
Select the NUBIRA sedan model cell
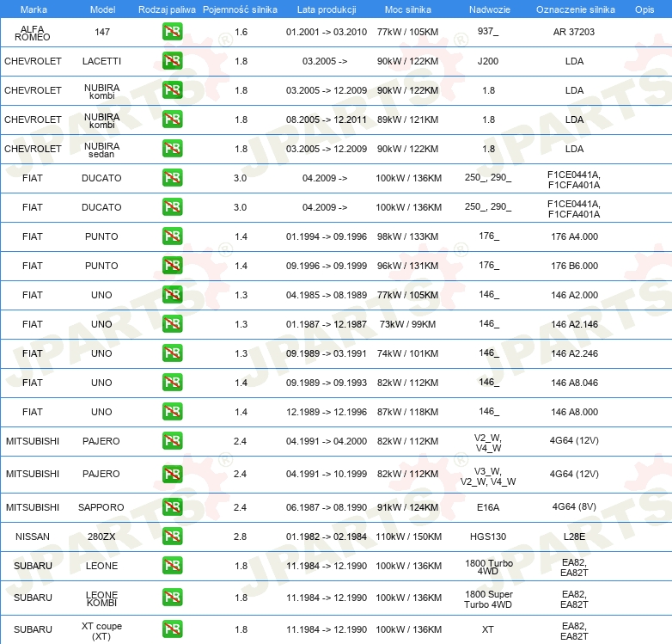tap(101, 150)
